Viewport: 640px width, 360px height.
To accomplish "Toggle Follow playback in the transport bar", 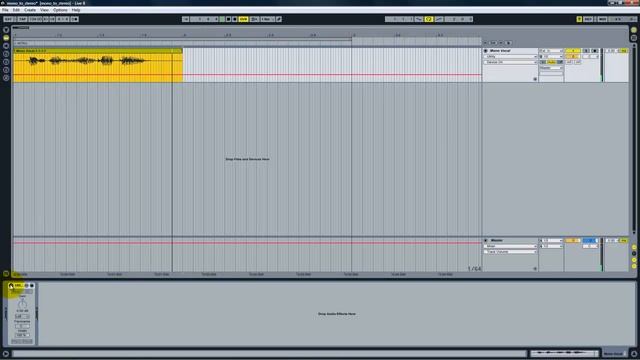I will tap(185, 19).
